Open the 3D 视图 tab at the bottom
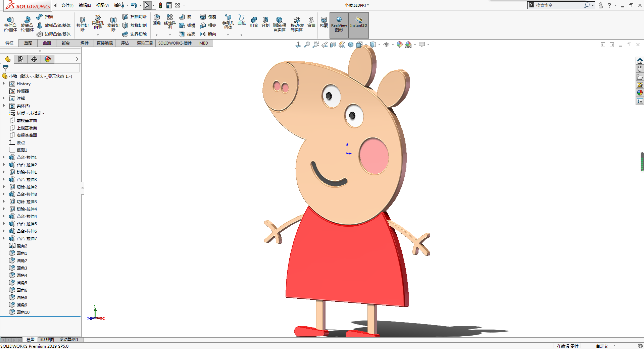 47,340
